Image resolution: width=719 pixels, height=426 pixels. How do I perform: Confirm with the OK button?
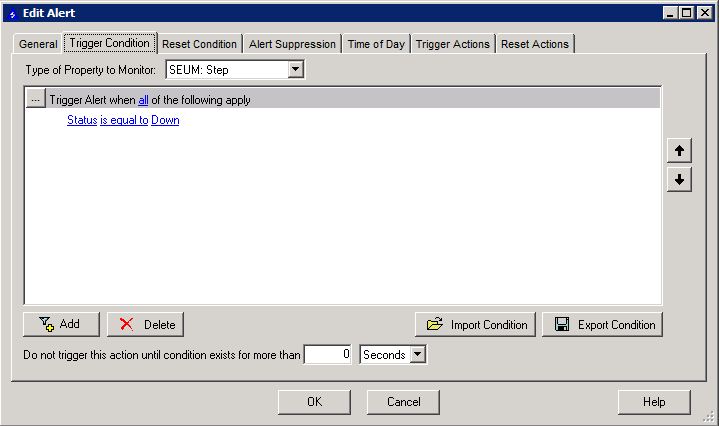(x=314, y=402)
